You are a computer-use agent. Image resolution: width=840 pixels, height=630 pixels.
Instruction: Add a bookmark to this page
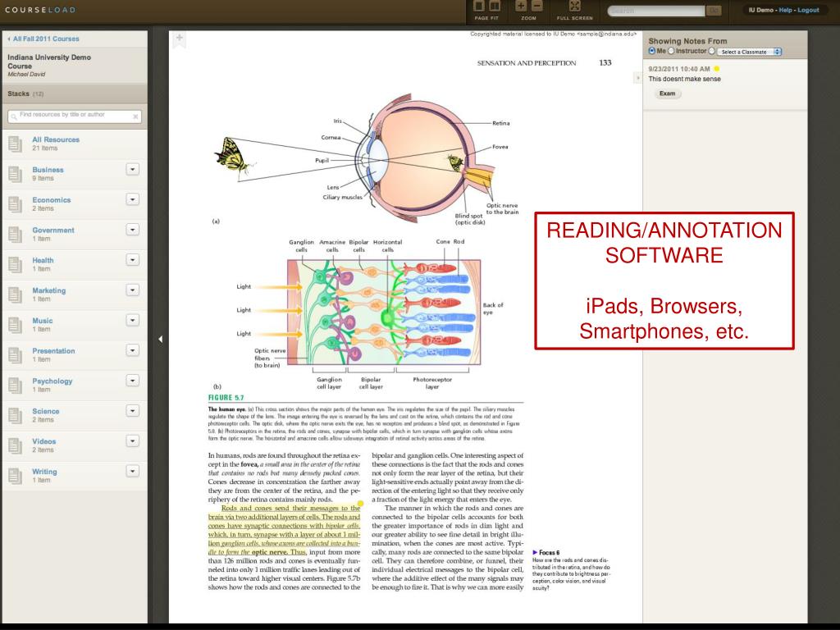180,39
